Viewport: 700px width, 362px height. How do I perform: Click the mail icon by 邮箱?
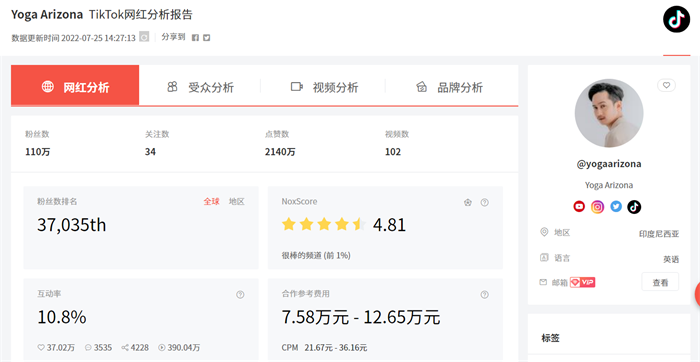coord(543,282)
